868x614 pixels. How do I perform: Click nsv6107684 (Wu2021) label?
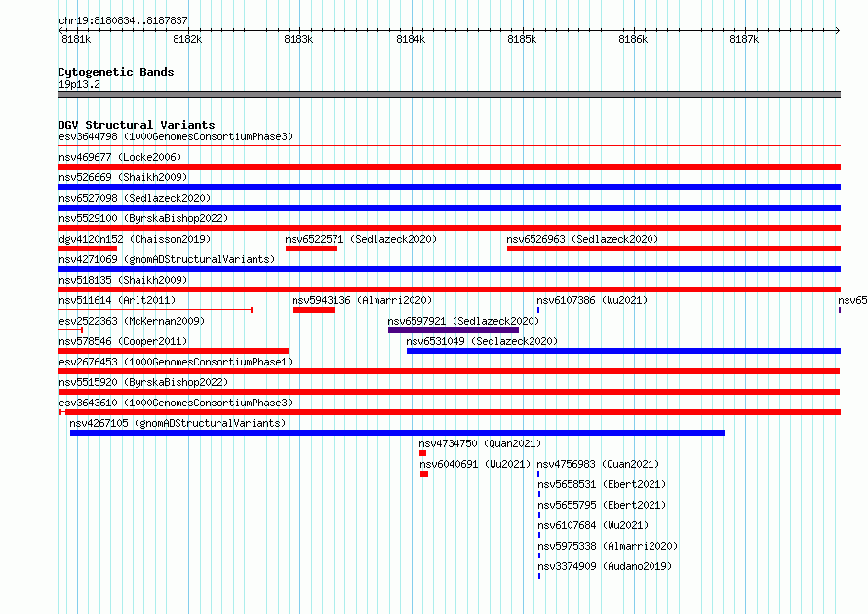(593, 525)
